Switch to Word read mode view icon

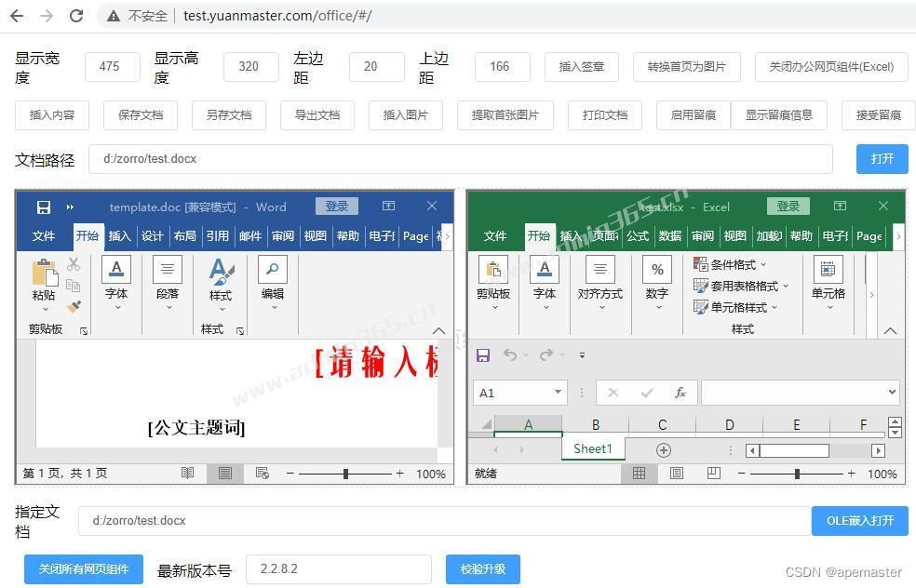tap(187, 473)
